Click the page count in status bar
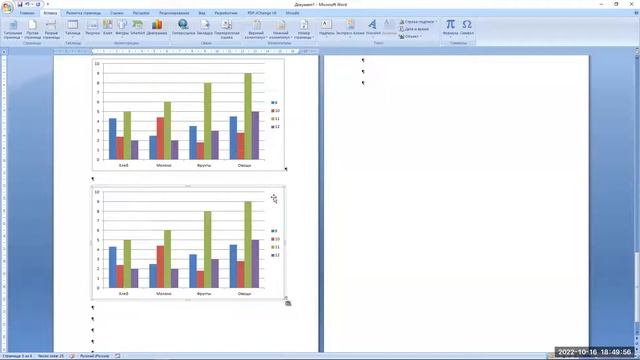This screenshot has height=360, width=640. (x=17, y=356)
